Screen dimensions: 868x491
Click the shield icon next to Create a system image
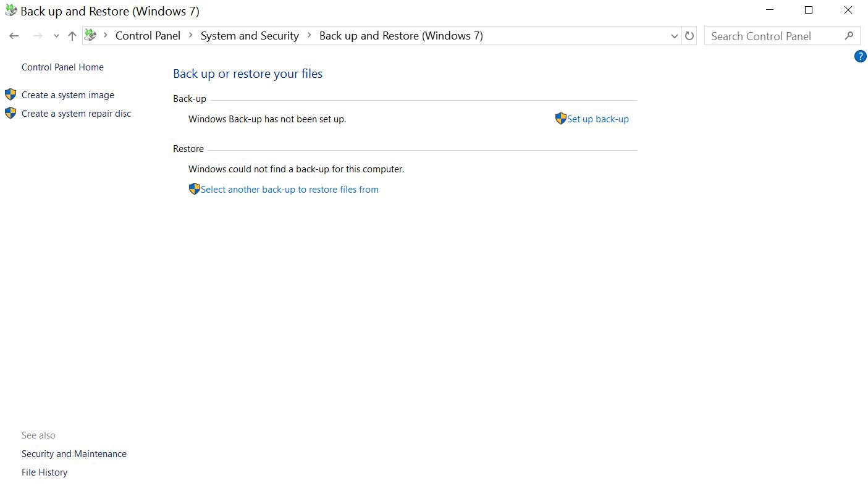[11, 94]
